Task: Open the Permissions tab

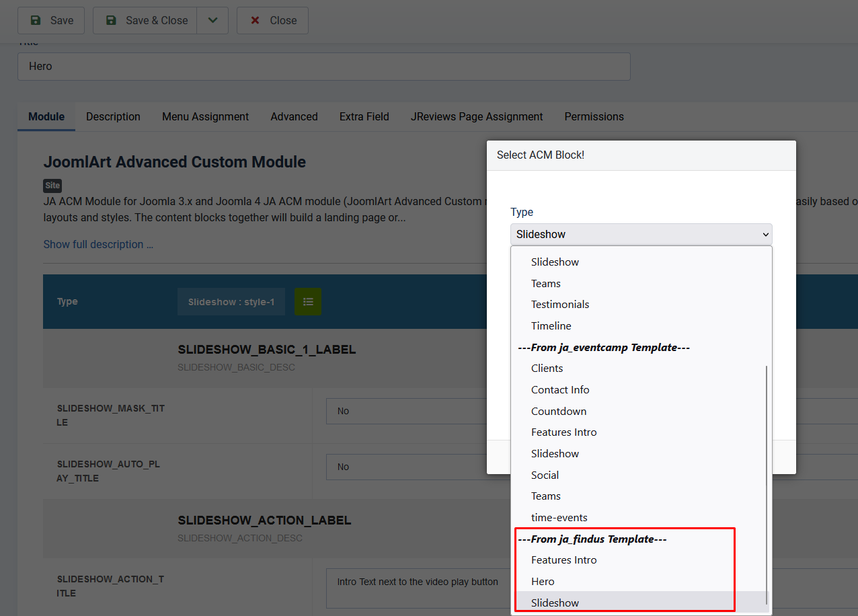Action: [594, 116]
